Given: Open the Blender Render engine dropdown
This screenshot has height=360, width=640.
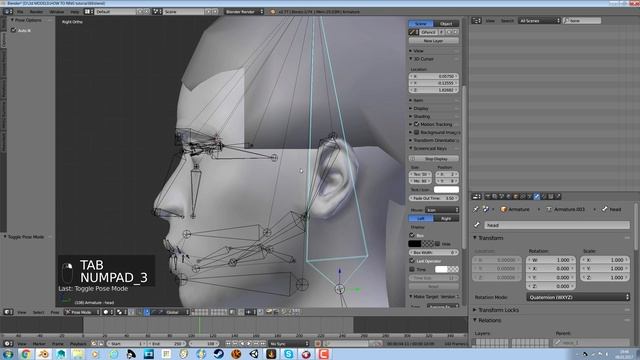Looking at the screenshot, I should pos(244,12).
